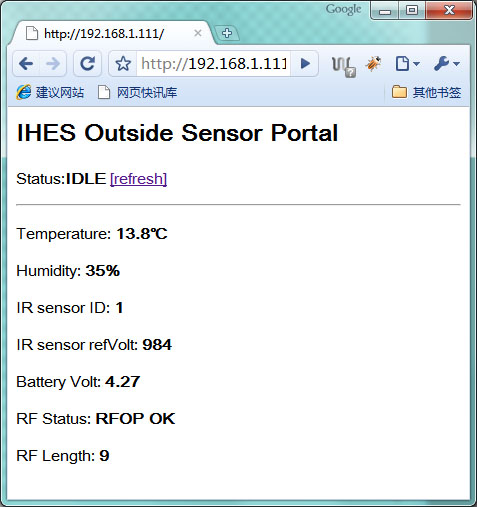Click the orange bug extension icon
Image resolution: width=477 pixels, height=507 pixels.
[373, 63]
